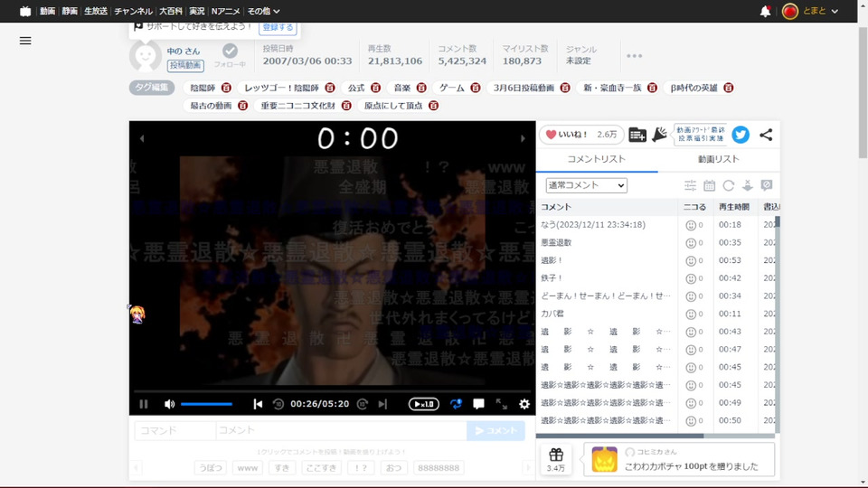
Task: Click the comment text field
Action: tap(341, 430)
